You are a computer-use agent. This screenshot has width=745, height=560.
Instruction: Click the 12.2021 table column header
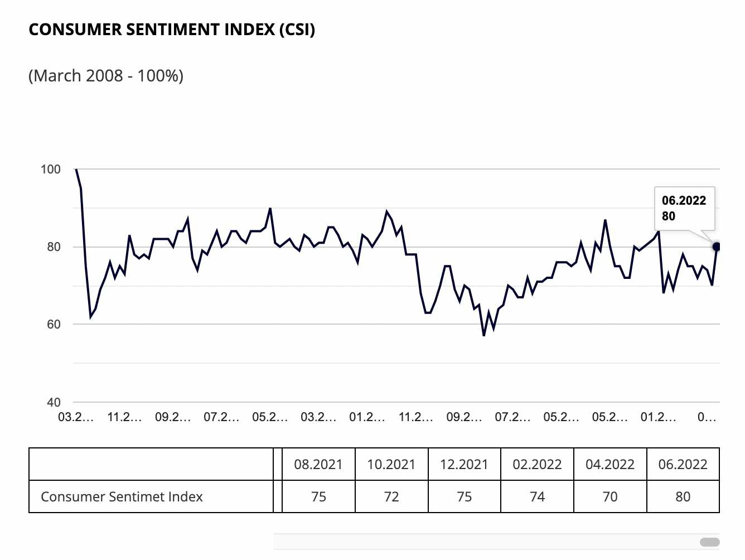[x=464, y=464]
